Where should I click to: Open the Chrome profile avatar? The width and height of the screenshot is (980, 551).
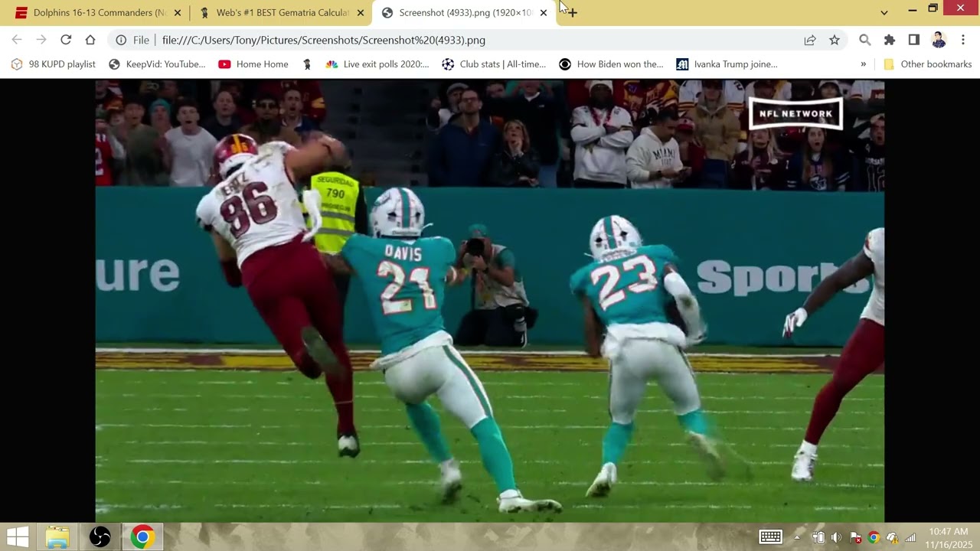coord(939,40)
